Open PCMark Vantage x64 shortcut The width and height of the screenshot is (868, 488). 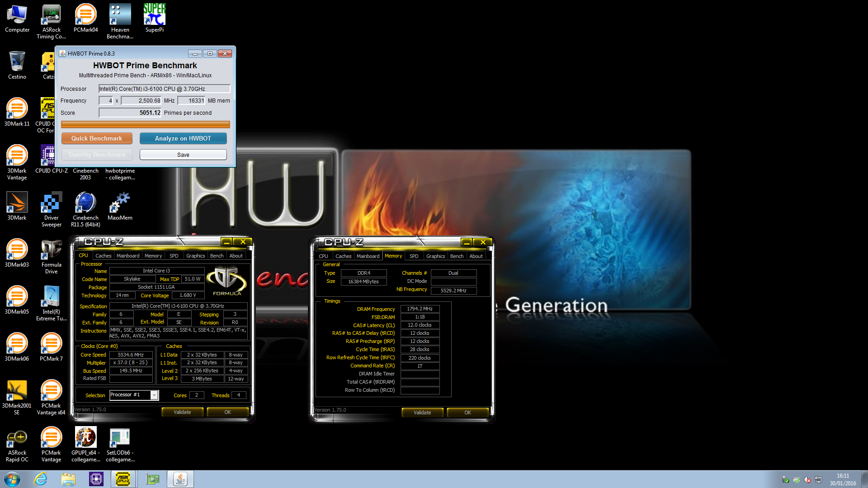point(51,398)
